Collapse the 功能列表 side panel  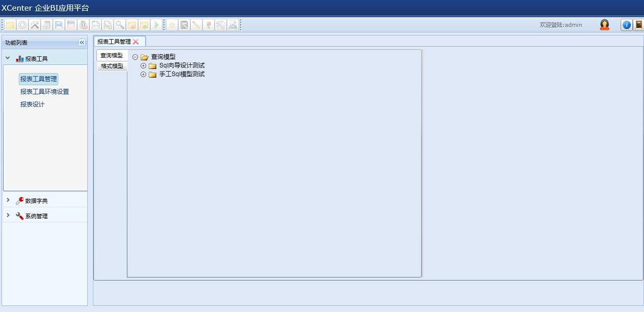82,43
